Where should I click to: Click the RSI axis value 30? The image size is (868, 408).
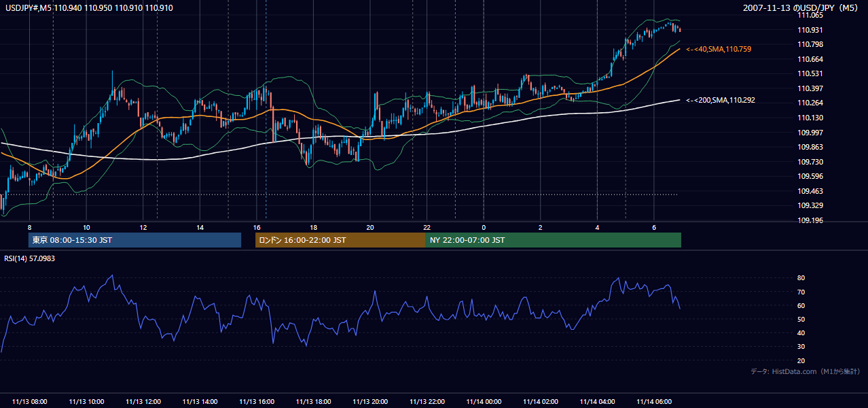(801, 347)
